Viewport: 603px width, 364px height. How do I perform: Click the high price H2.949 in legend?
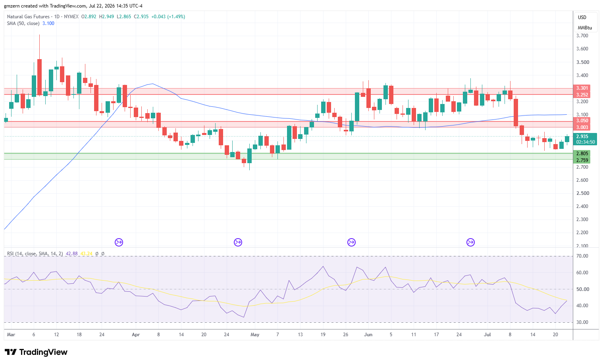coord(106,17)
